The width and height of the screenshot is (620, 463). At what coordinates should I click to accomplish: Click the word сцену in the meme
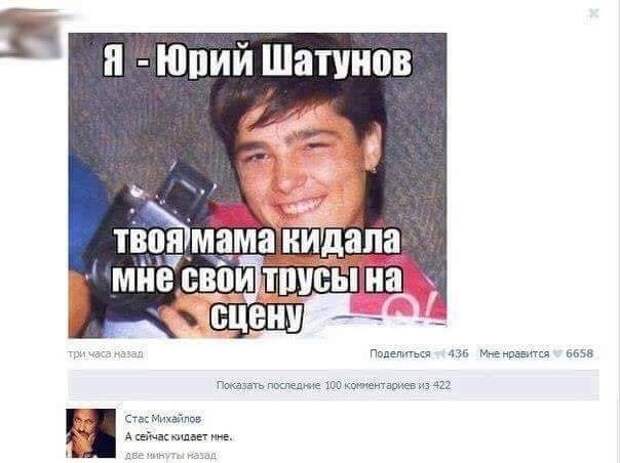257,317
